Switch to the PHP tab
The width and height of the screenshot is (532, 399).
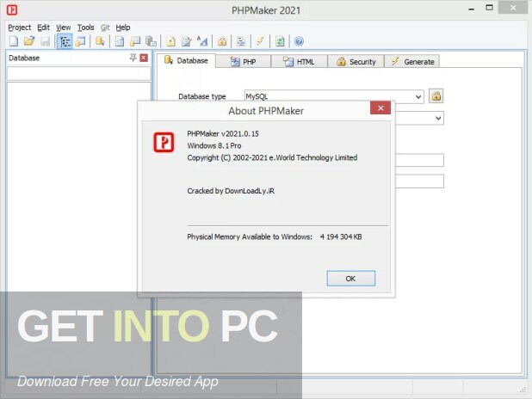click(243, 62)
